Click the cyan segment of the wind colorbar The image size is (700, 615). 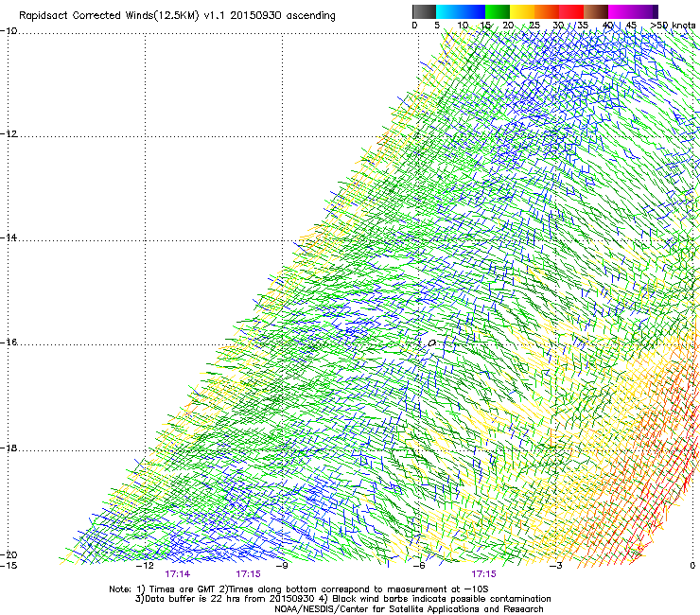[448, 11]
